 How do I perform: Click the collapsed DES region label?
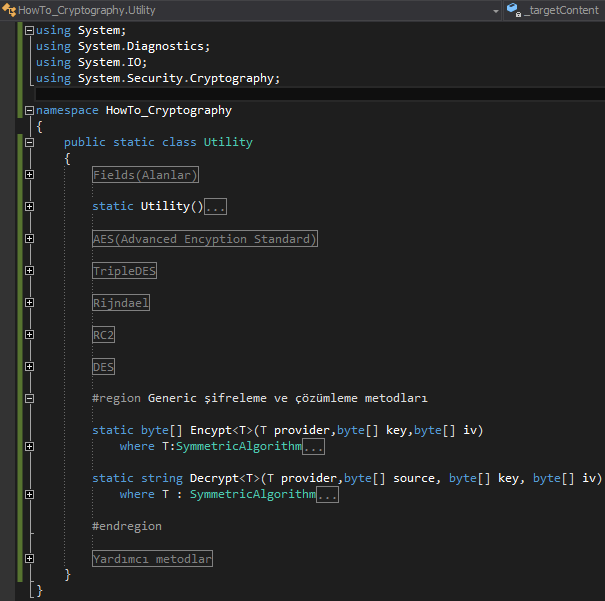click(103, 367)
